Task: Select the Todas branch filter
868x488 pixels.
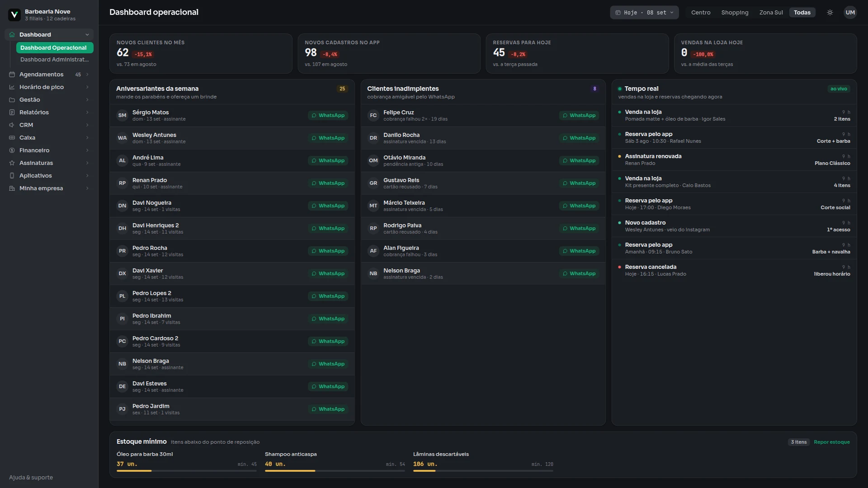Action: [802, 13]
